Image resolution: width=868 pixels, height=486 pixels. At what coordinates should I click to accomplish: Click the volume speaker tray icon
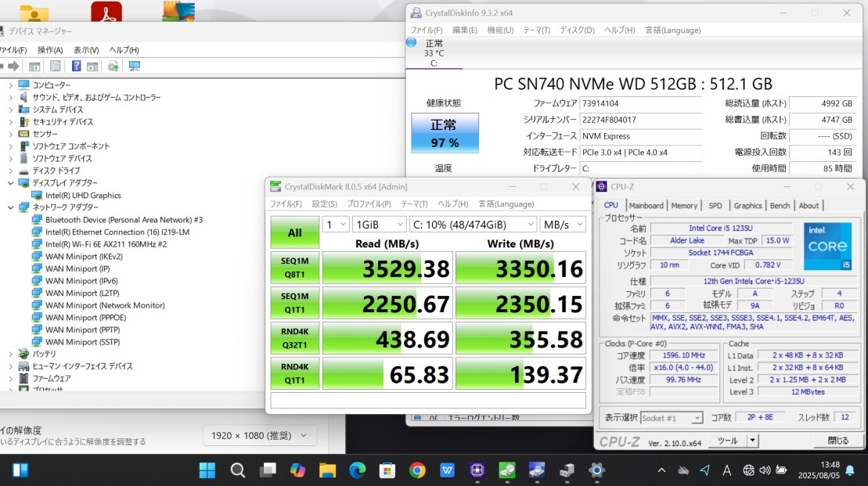point(765,470)
